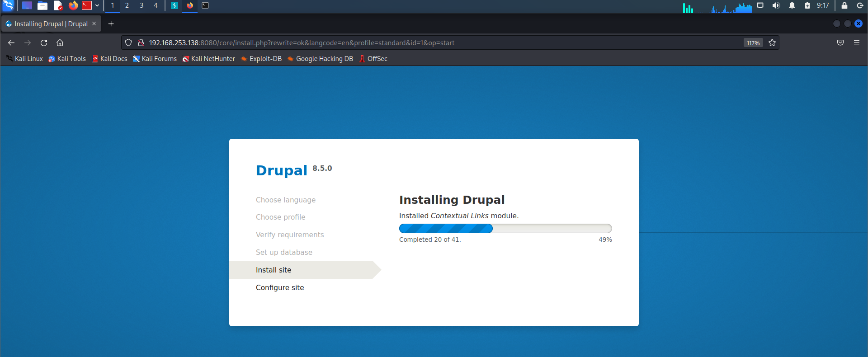Switch to workspace 2
868x357 pixels.
click(127, 5)
